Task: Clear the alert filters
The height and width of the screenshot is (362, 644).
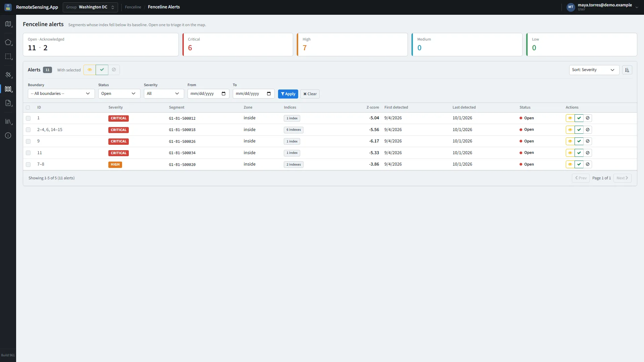Action: tap(310, 94)
